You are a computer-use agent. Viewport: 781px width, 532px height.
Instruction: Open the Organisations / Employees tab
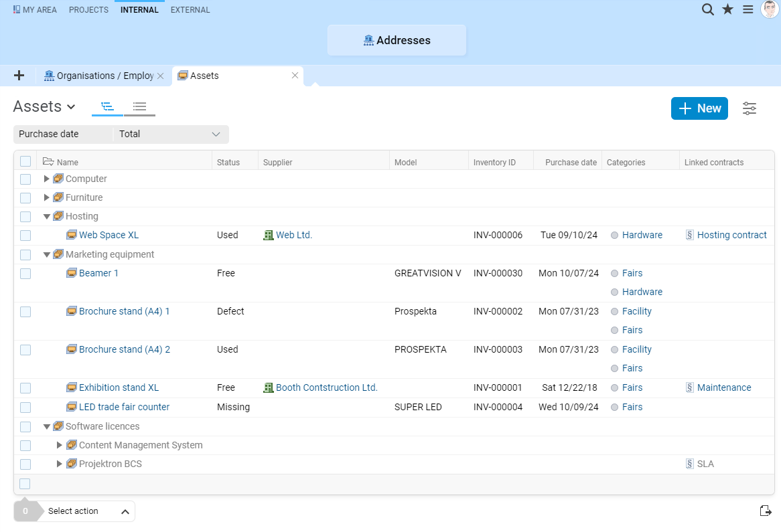click(x=99, y=76)
